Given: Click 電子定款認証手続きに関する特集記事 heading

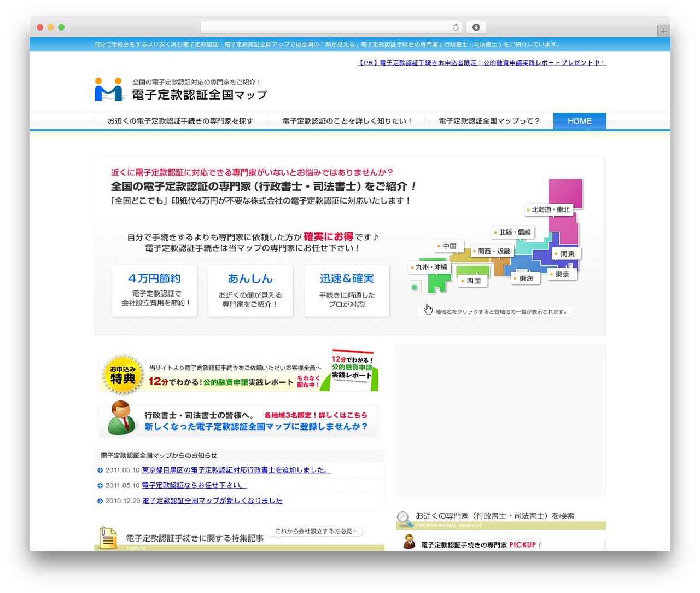Looking at the screenshot, I should pos(195,538).
